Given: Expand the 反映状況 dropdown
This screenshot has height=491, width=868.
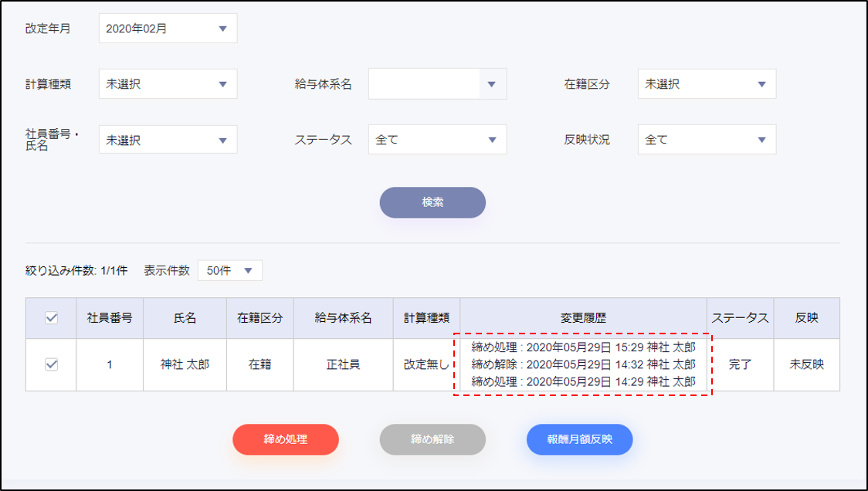Looking at the screenshot, I should click(706, 140).
